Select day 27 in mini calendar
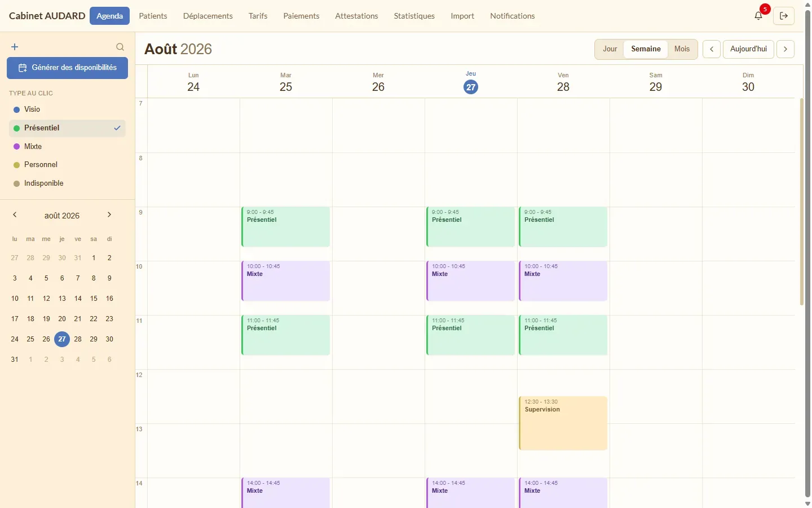This screenshot has height=508, width=812. click(62, 339)
